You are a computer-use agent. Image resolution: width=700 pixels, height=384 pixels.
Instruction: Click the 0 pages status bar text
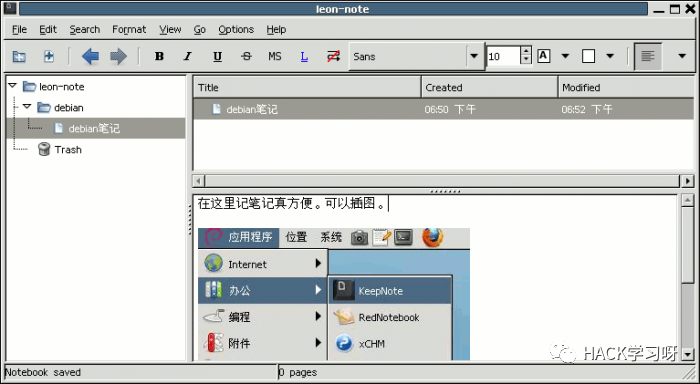pos(298,372)
